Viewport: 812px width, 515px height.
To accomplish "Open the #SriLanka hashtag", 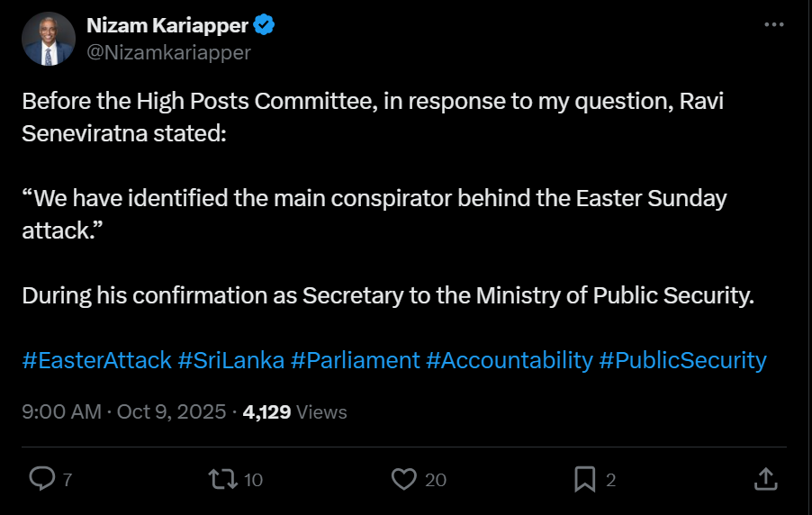I will click(x=231, y=361).
